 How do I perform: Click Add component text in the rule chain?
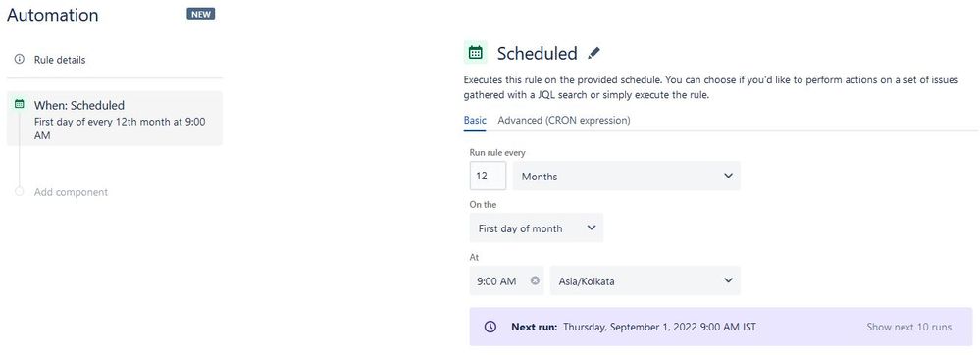click(71, 192)
